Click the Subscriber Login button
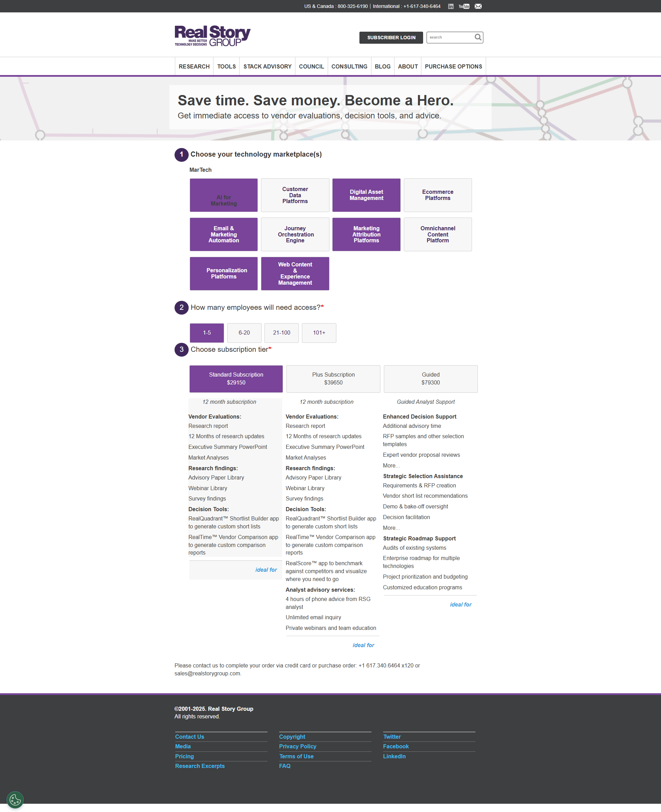 tap(391, 37)
